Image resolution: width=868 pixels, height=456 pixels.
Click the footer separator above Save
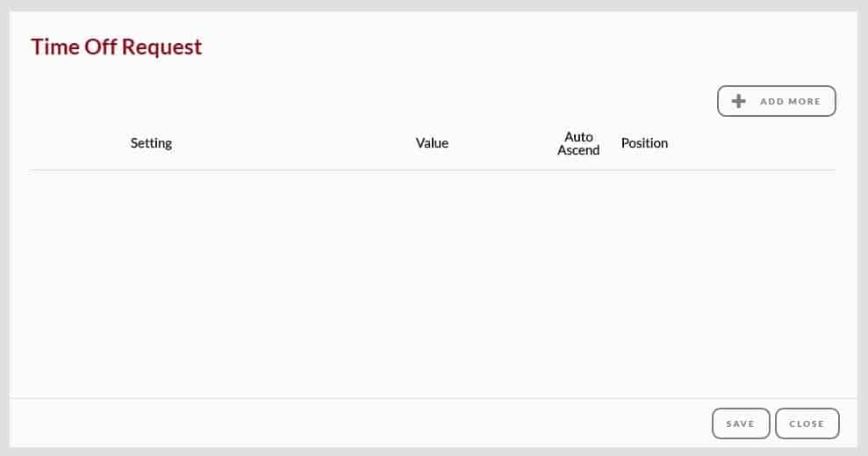point(434,398)
